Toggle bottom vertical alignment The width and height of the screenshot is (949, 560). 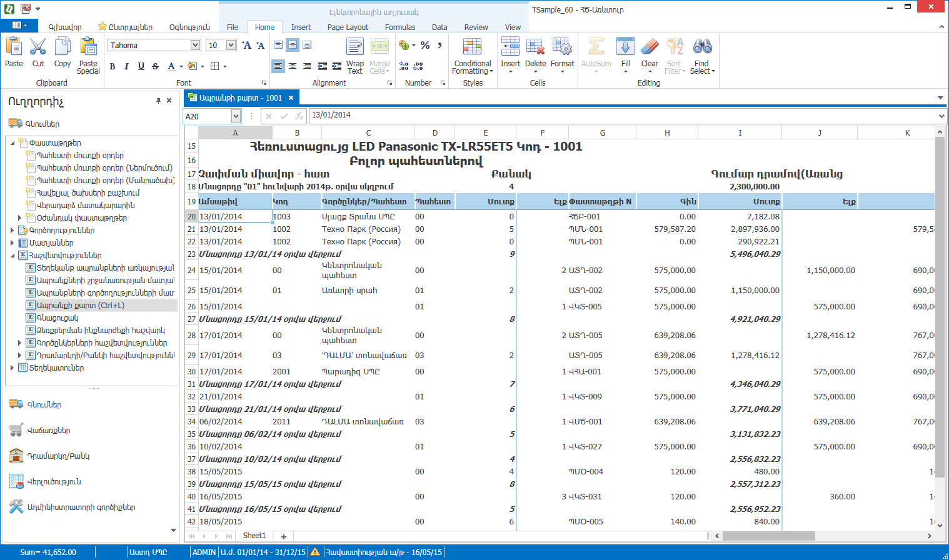point(307,45)
